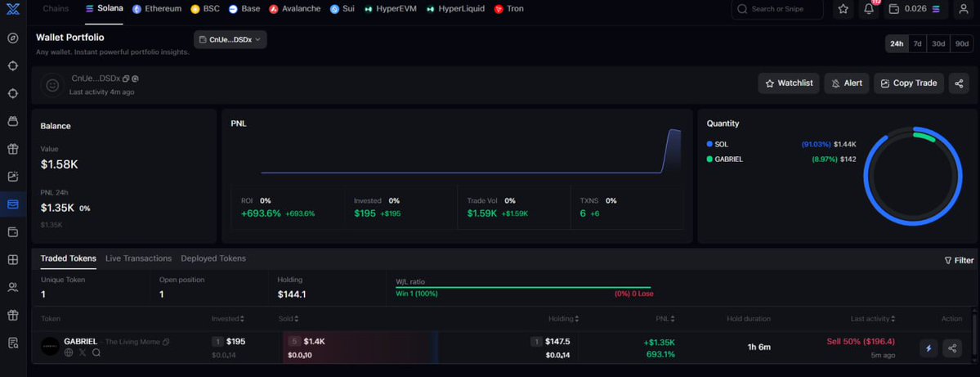
Task: Select the 90d time range
Action: [962, 44]
